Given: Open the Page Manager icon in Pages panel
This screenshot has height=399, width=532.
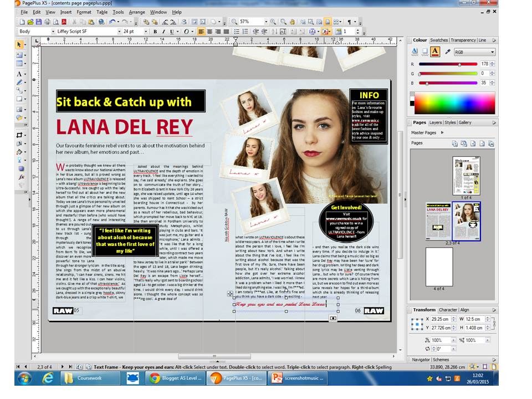Looking at the screenshot, I should 454,144.
